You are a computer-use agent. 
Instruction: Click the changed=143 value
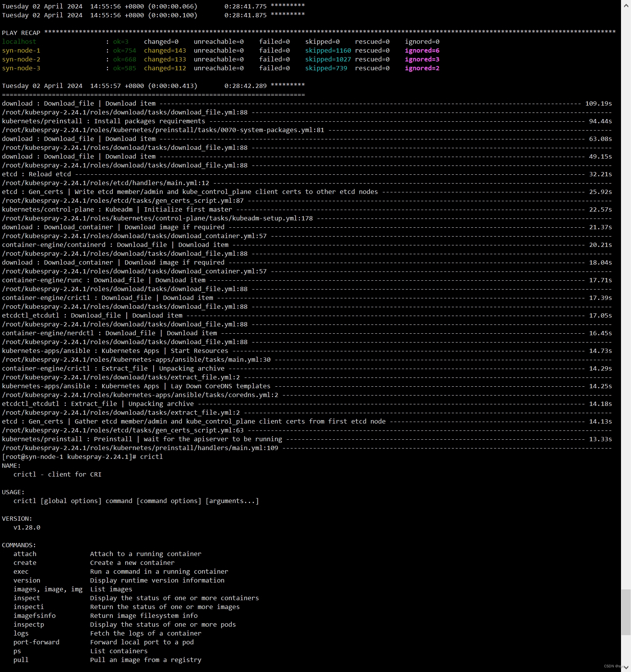[x=165, y=50]
